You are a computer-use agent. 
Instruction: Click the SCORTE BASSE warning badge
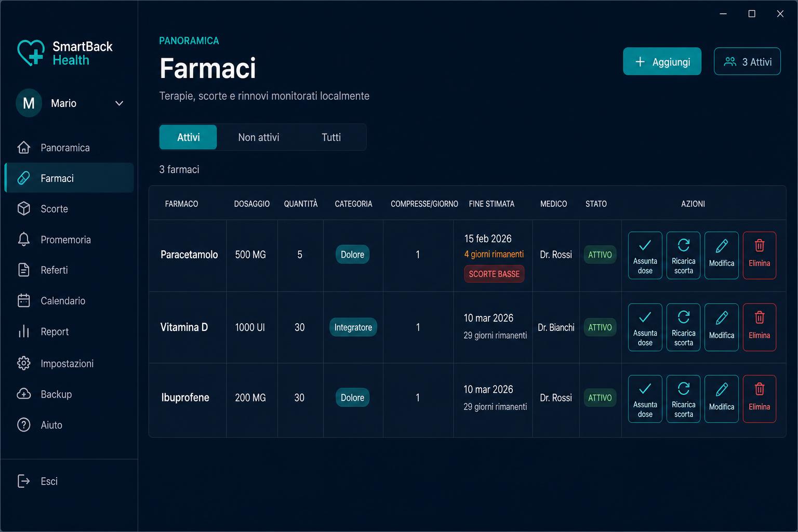pos(494,274)
